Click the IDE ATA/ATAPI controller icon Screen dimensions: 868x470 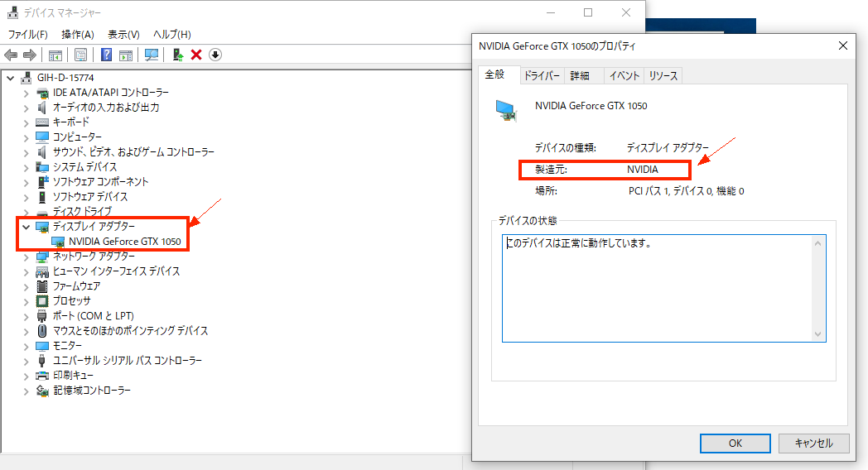point(42,93)
